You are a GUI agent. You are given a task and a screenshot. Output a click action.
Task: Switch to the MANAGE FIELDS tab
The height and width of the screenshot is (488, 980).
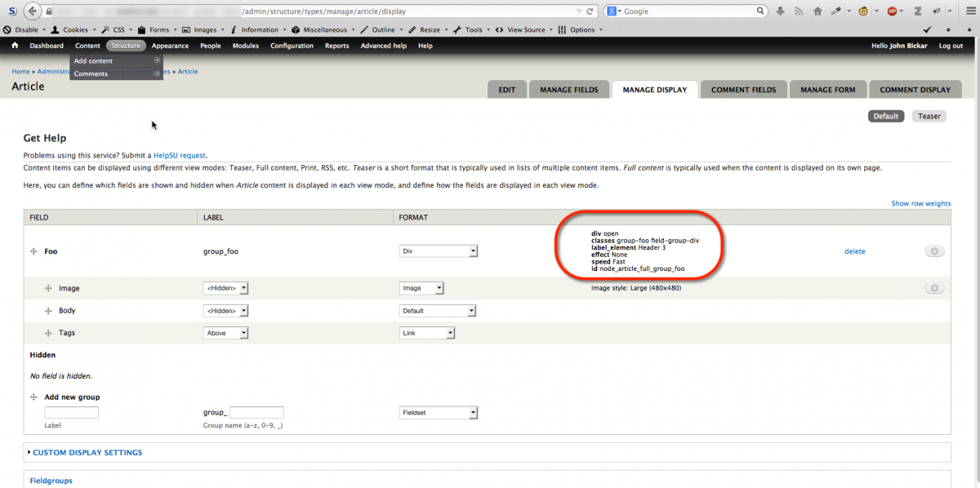pos(569,89)
